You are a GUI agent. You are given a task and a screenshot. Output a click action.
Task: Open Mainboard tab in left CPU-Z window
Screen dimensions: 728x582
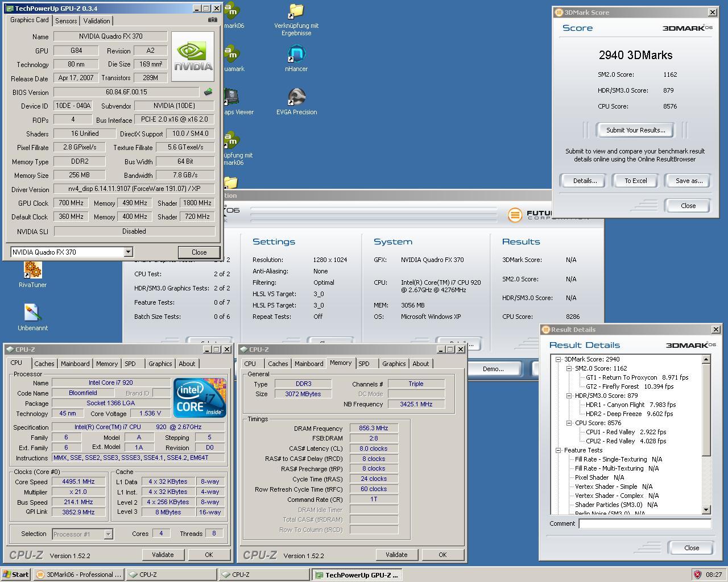pos(75,364)
